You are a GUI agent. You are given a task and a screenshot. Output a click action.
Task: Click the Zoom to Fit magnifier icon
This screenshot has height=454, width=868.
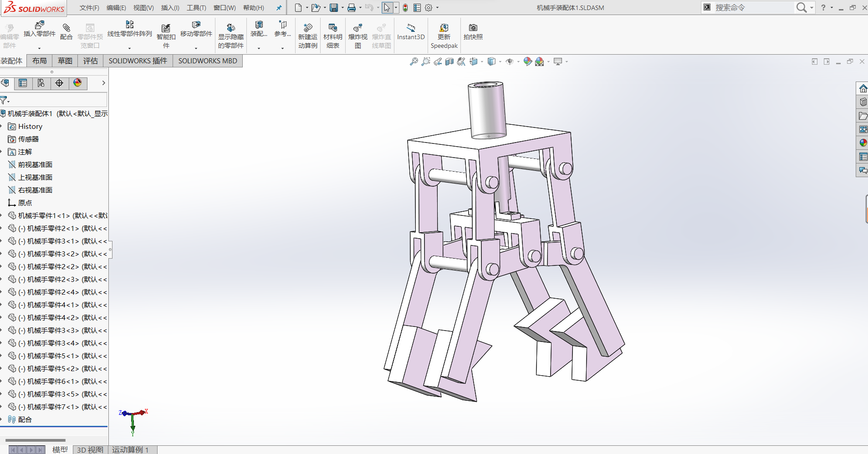click(x=414, y=61)
